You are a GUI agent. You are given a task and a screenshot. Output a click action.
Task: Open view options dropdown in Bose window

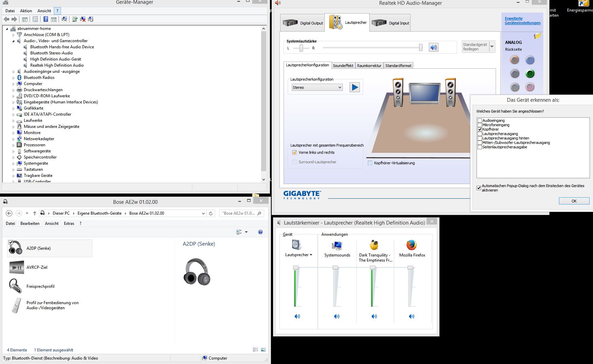[x=246, y=232]
